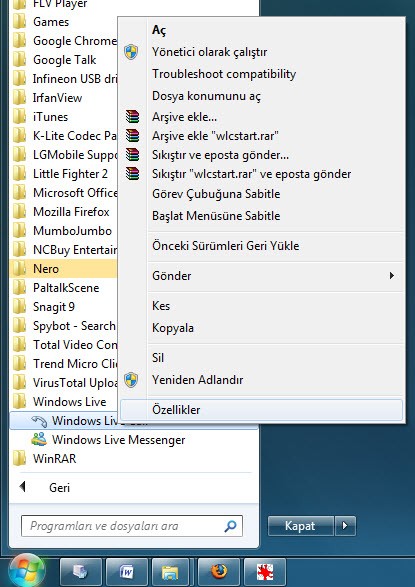Screen dimensions: 415x587
Task: Click the iTunes folder icon
Action: tap(19, 117)
